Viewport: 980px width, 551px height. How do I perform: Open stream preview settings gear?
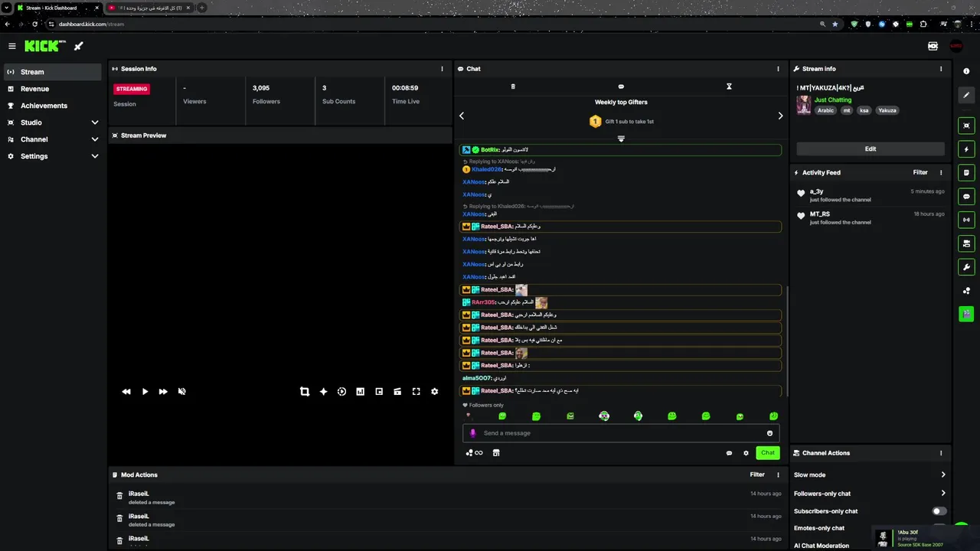pos(434,391)
